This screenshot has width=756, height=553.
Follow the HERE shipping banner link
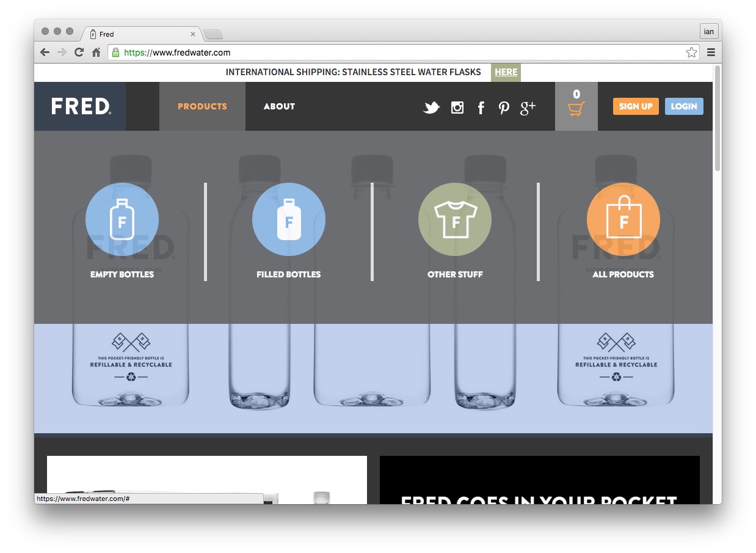[x=506, y=72]
